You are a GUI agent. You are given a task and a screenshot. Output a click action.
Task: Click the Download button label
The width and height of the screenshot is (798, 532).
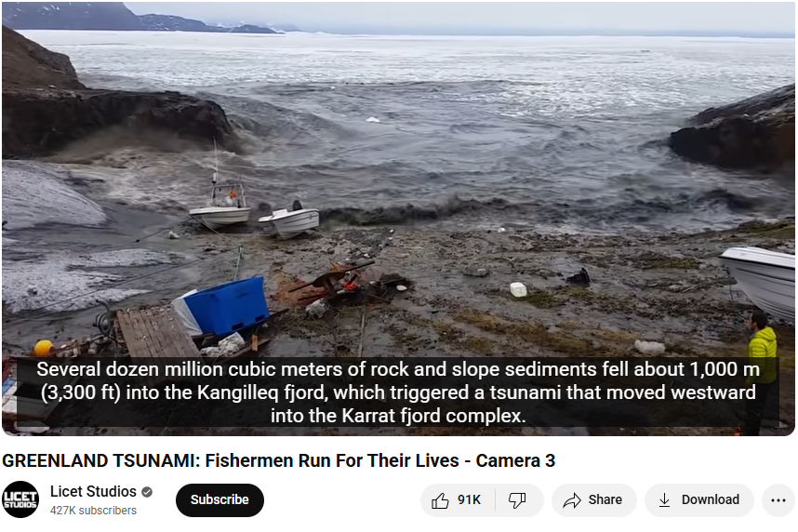(711, 500)
